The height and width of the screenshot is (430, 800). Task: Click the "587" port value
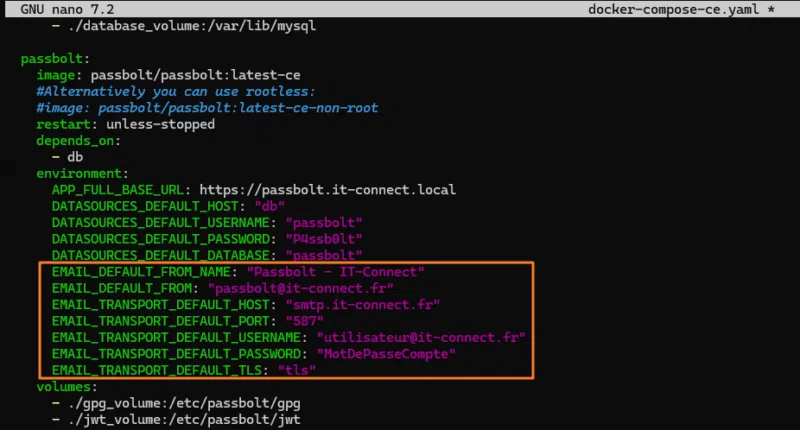(x=305, y=321)
